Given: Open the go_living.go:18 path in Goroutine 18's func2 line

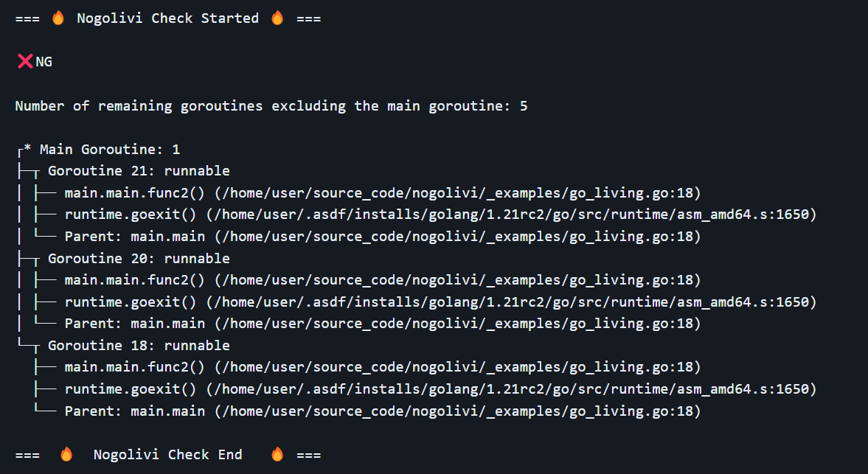Looking at the screenshot, I should click(x=457, y=367).
